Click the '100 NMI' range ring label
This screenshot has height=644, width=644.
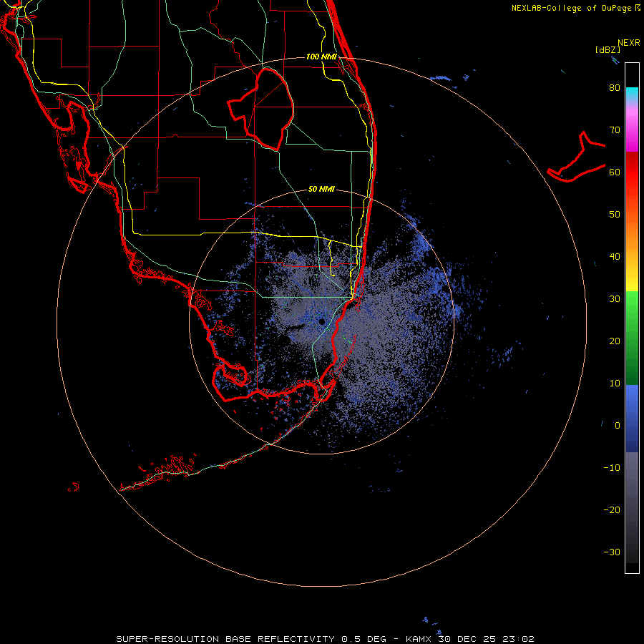[x=321, y=57]
